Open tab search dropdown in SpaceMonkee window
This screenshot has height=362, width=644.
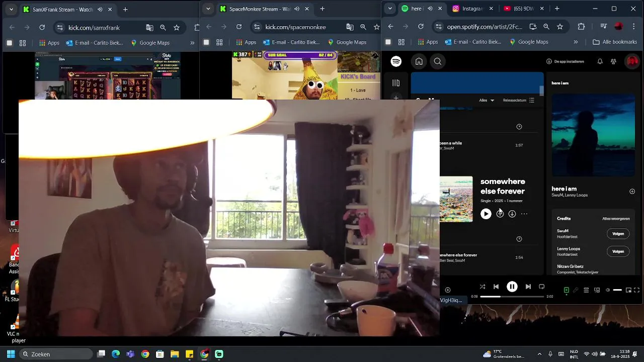[x=208, y=9]
